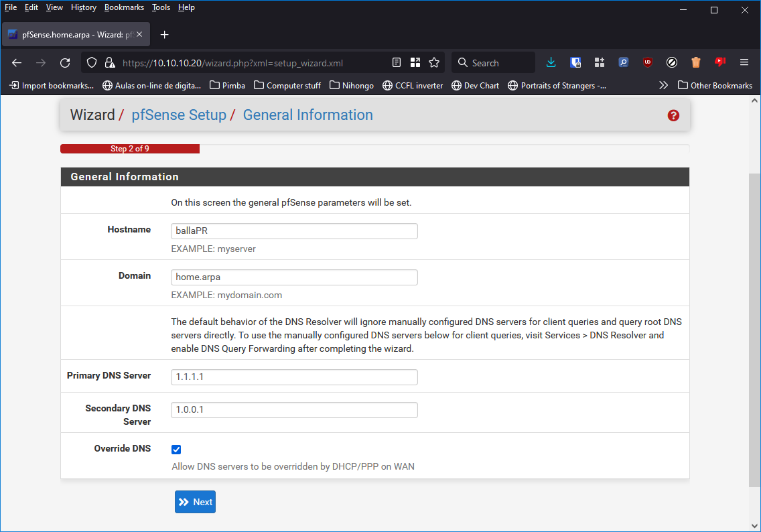Expand the bookmarks toolbar overflow chevron

663,85
